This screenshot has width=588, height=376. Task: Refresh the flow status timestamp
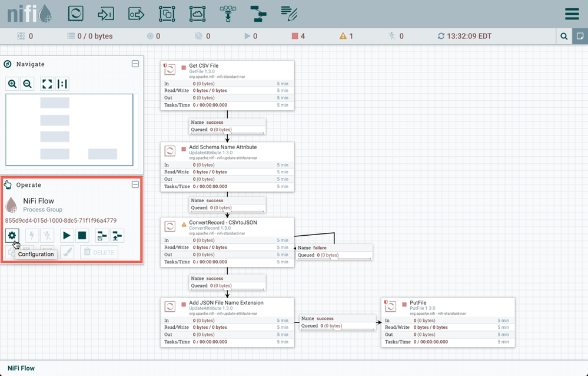[x=440, y=36]
